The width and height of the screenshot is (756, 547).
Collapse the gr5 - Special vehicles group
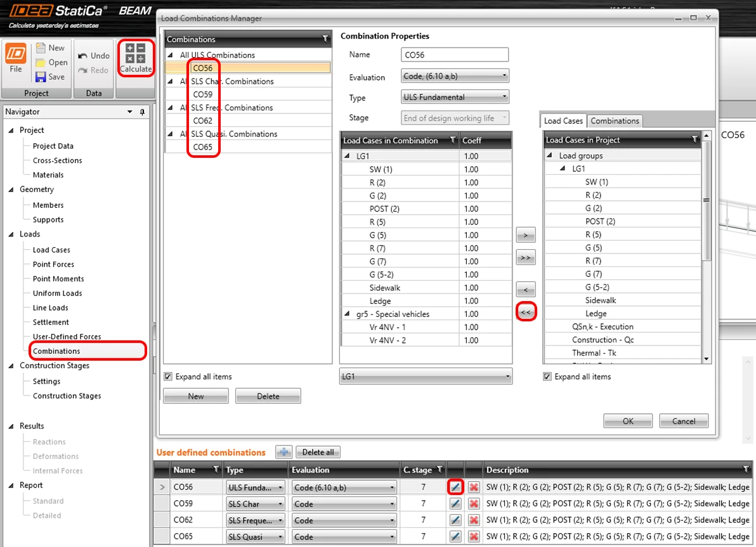pyautogui.click(x=347, y=314)
